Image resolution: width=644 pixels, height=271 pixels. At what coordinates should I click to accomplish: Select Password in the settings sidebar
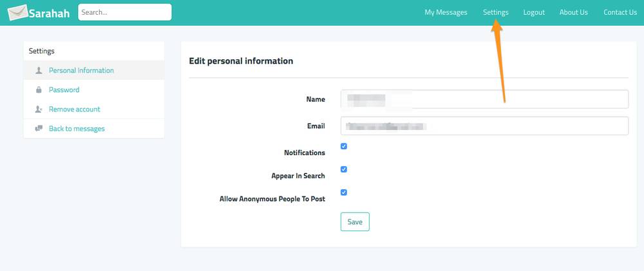click(64, 90)
